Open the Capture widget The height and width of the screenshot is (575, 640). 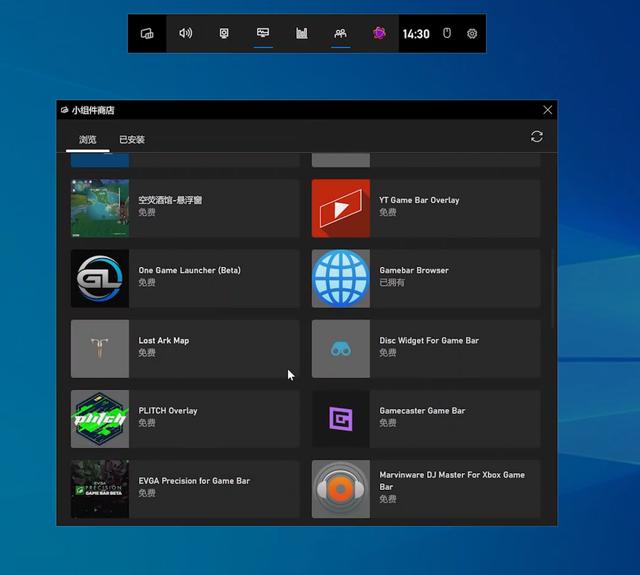click(x=224, y=34)
